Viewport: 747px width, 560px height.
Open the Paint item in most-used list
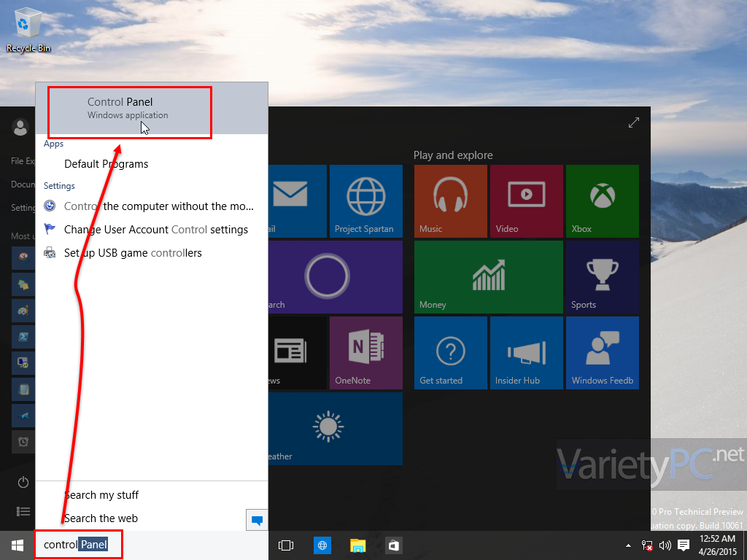[23, 311]
